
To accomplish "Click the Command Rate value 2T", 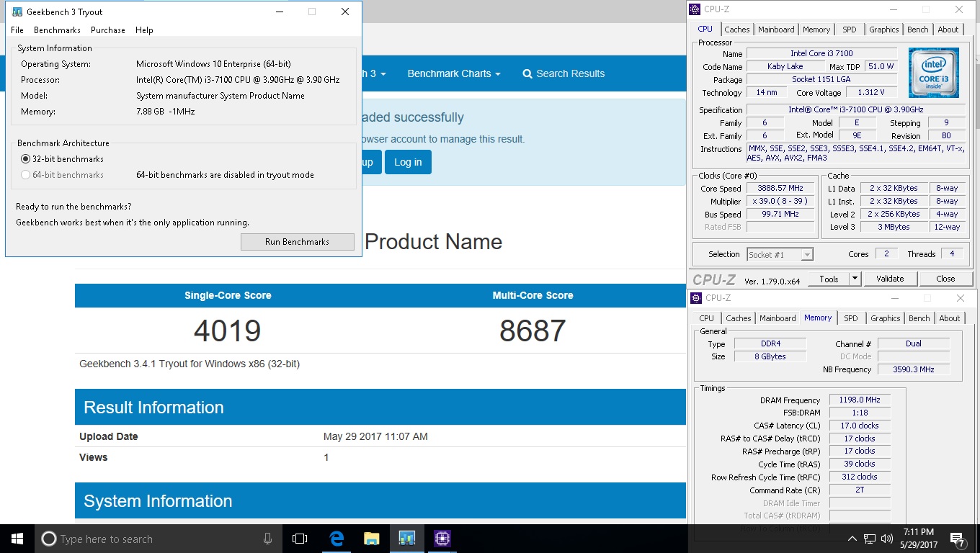I will click(860, 490).
